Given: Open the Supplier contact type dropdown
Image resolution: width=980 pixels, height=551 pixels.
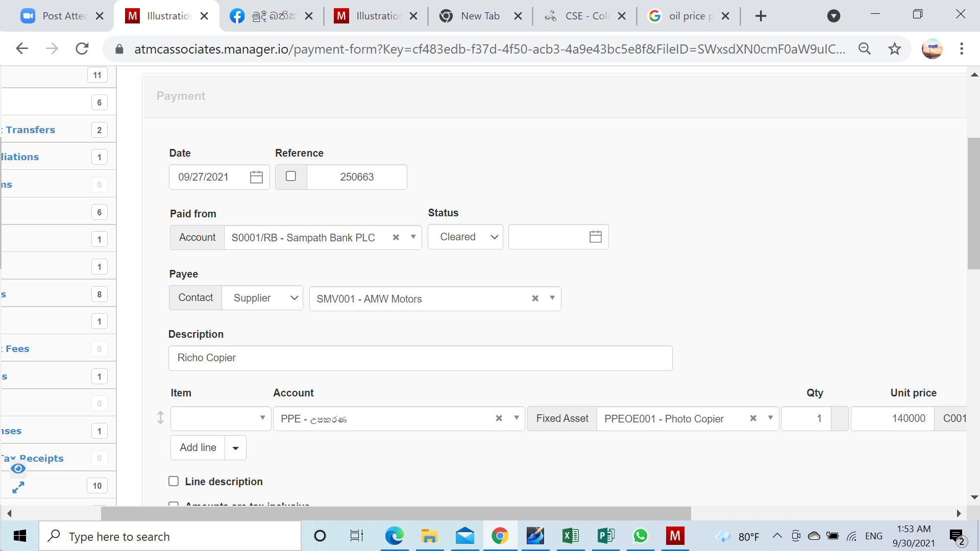Looking at the screenshot, I should pos(262,298).
